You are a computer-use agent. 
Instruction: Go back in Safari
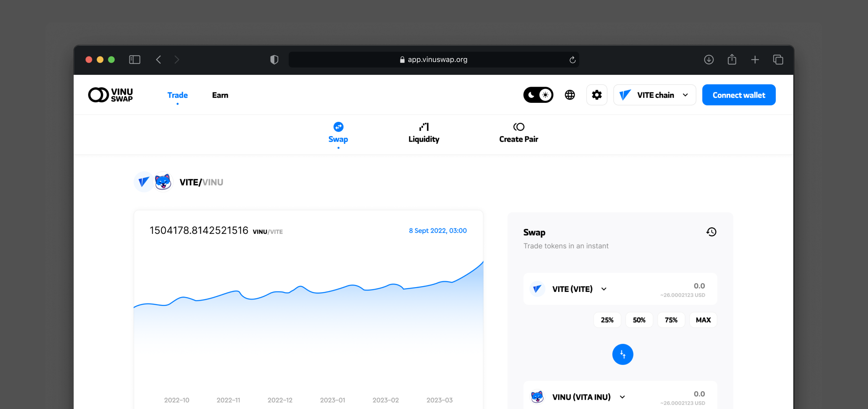(x=158, y=60)
